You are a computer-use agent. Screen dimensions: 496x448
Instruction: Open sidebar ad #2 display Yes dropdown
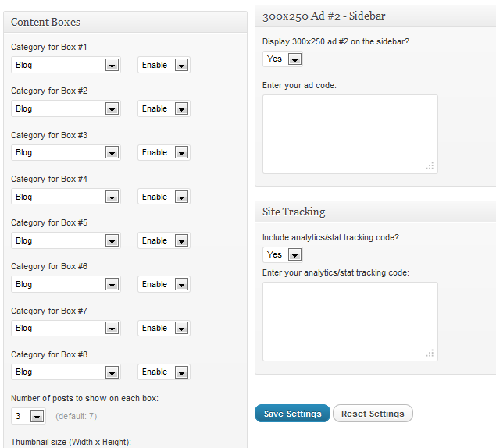pos(283,59)
